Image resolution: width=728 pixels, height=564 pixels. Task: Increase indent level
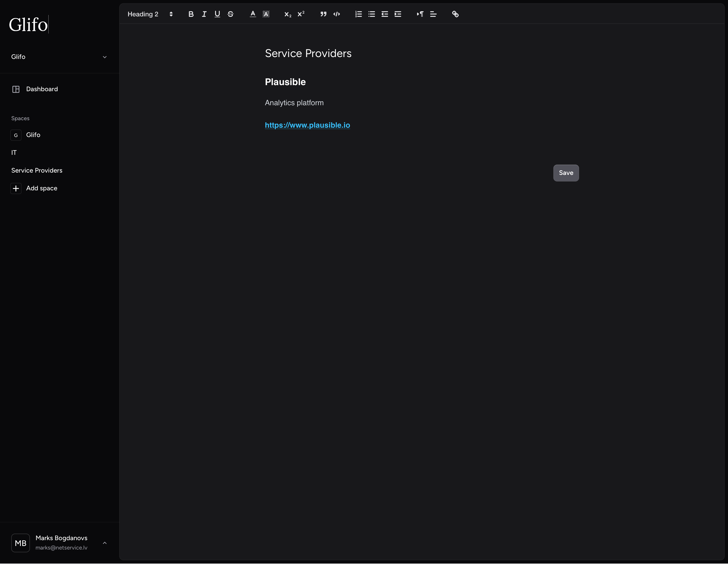pyautogui.click(x=398, y=14)
